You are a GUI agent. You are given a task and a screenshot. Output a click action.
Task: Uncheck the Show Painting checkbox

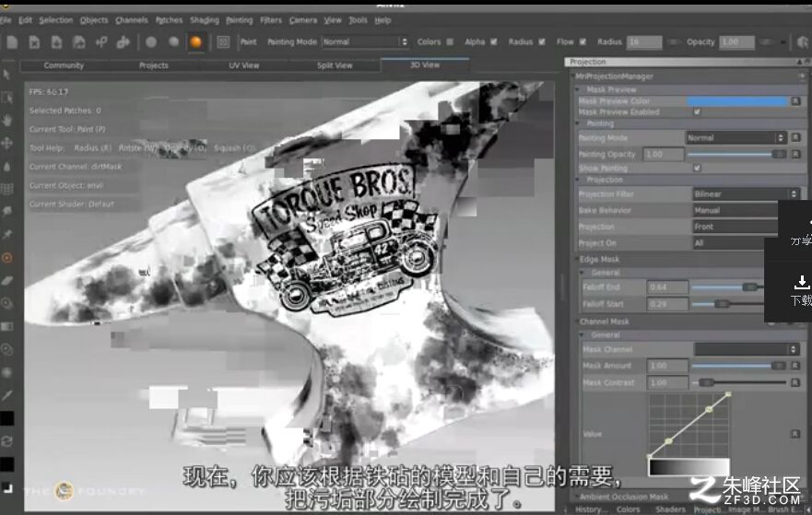coord(697,168)
